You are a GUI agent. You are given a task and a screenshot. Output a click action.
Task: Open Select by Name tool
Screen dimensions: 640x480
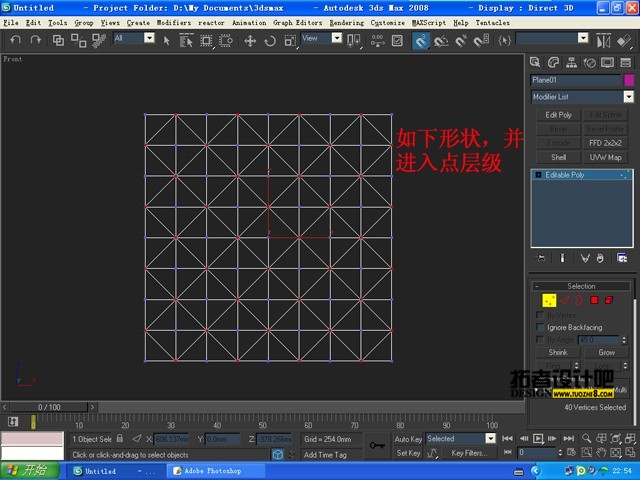(186, 40)
